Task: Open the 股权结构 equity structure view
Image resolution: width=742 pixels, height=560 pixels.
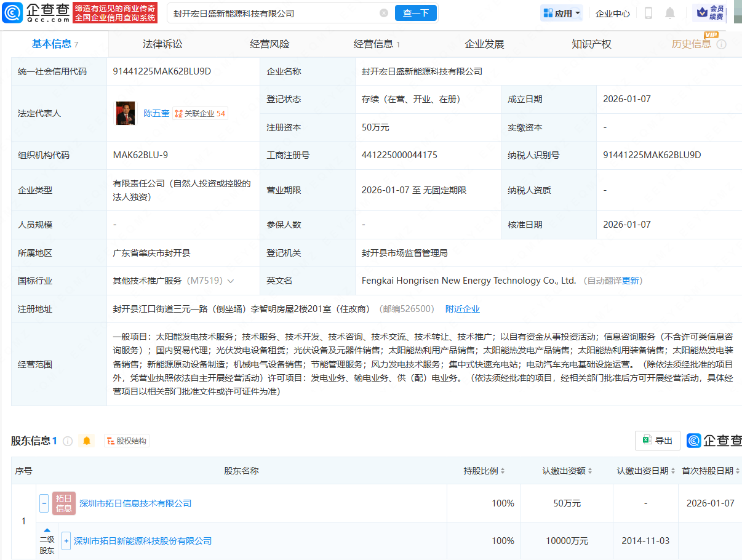Action: click(127, 441)
